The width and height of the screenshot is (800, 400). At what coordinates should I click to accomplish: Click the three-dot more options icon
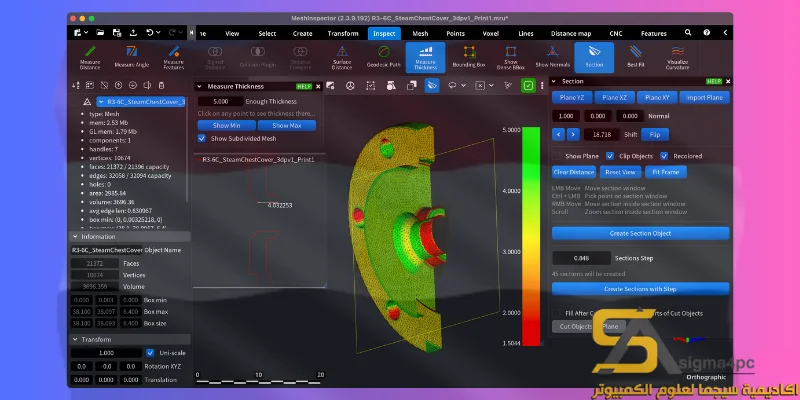pyautogui.click(x=542, y=86)
